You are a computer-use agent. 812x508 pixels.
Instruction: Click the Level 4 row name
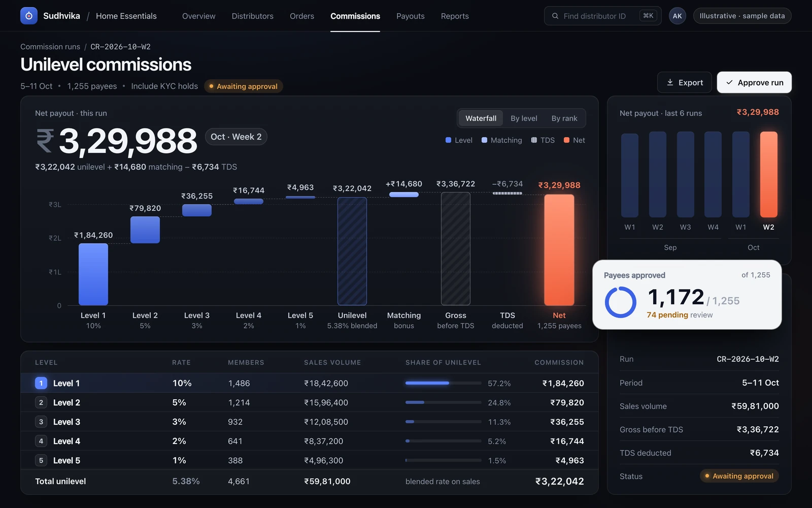66,441
